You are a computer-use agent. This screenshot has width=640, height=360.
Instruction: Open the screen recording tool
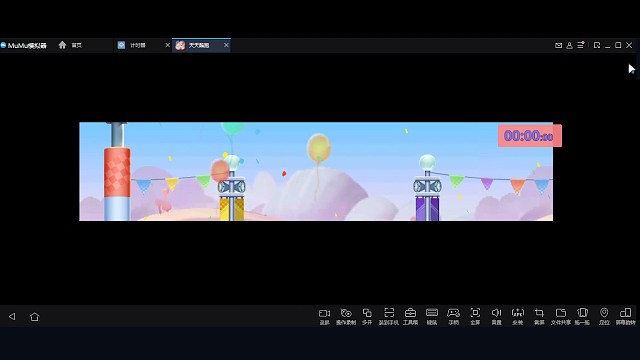[324, 316]
